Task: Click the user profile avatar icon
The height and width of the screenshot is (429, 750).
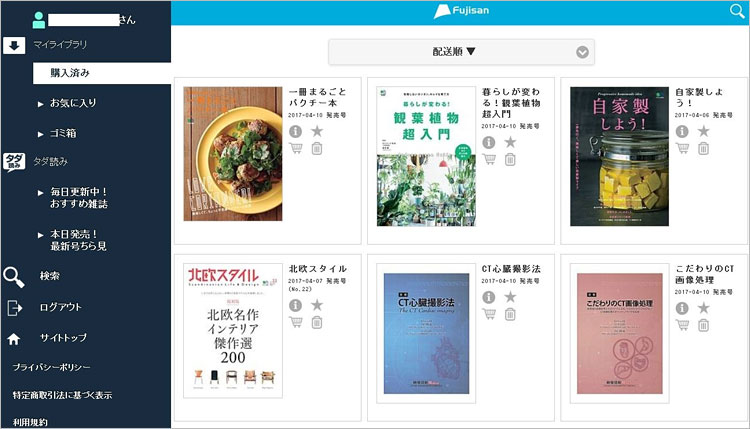Action: click(x=39, y=20)
